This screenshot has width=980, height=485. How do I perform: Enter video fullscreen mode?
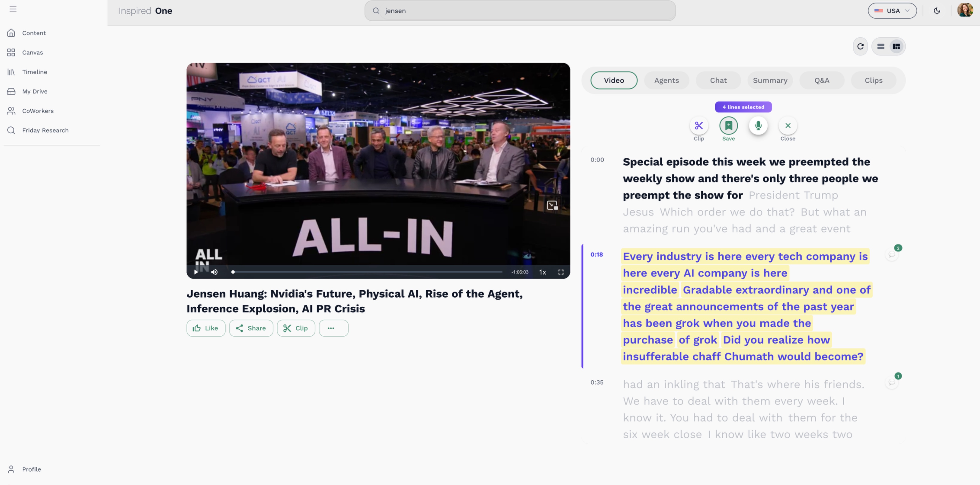pyautogui.click(x=561, y=272)
